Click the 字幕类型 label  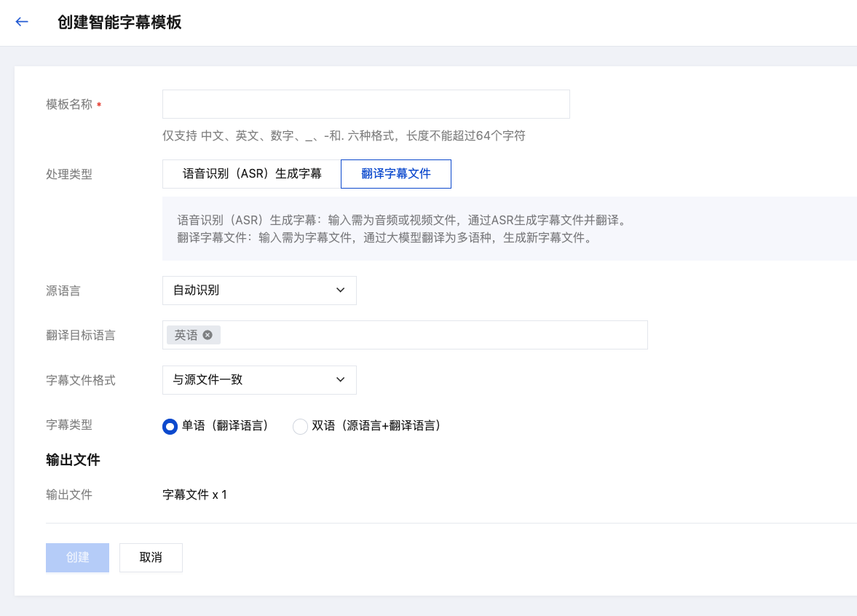pos(69,425)
